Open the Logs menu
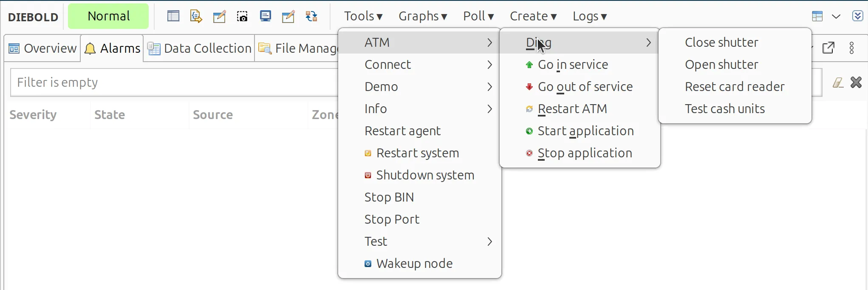The height and width of the screenshot is (290, 868). 590,16
